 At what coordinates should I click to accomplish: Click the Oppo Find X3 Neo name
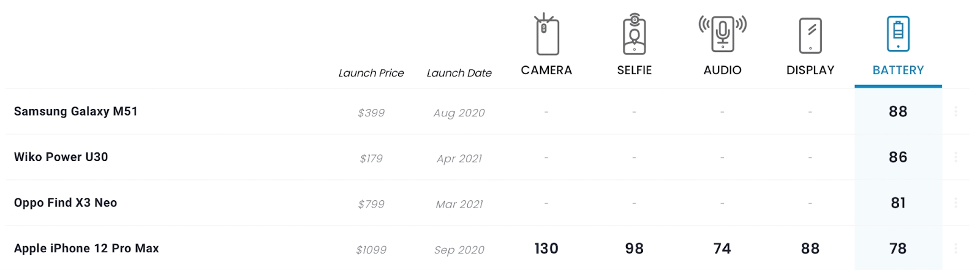coord(66,203)
